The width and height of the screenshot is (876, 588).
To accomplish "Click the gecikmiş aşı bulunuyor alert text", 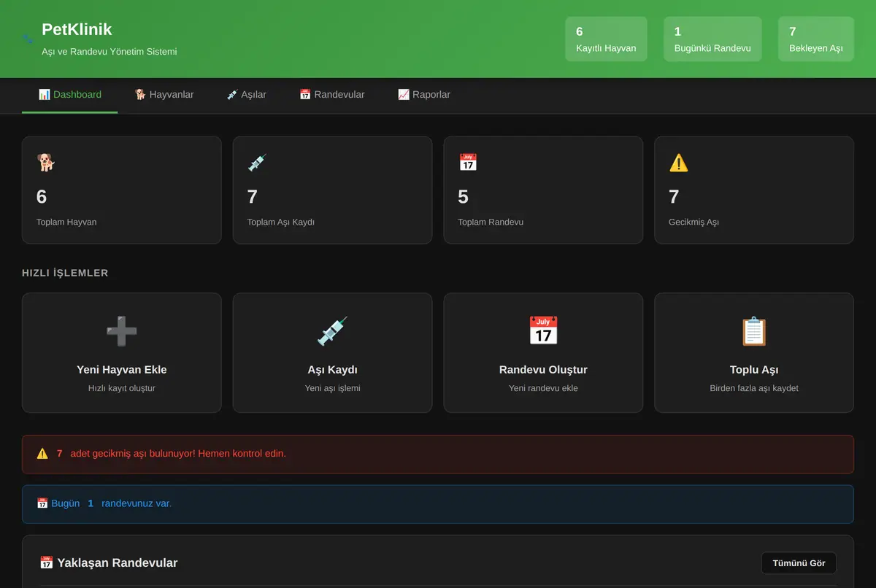I will (178, 454).
